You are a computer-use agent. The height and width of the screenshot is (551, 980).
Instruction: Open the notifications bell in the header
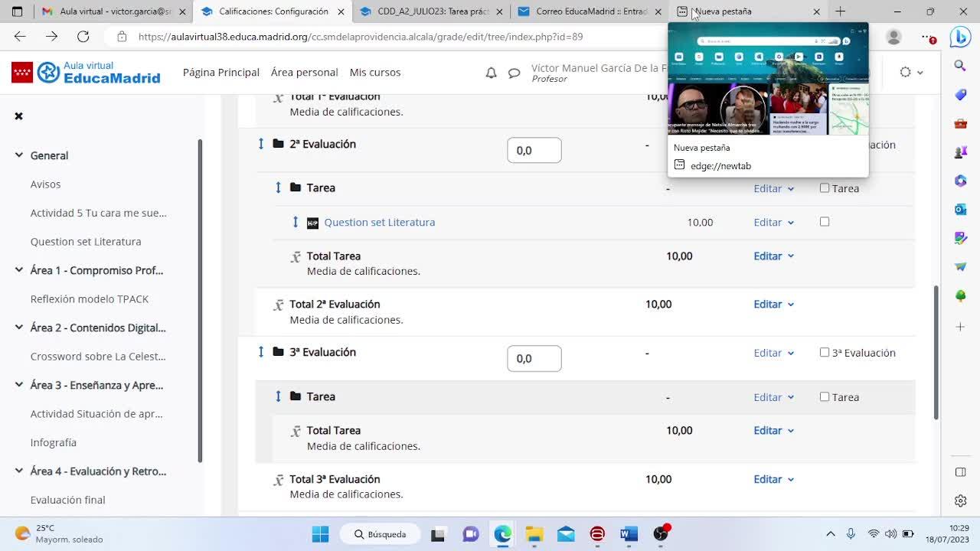point(492,73)
